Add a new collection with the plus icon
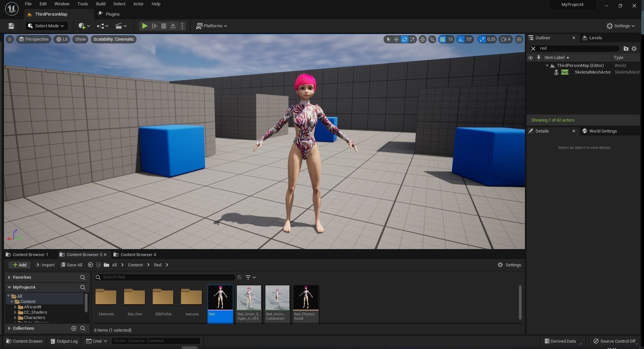Viewport: 644px width, 349px height. pyautogui.click(x=74, y=328)
